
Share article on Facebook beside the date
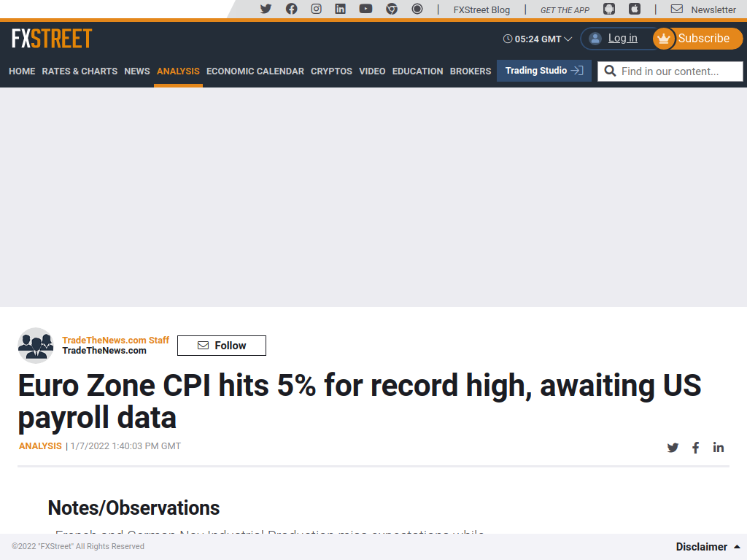coord(695,448)
